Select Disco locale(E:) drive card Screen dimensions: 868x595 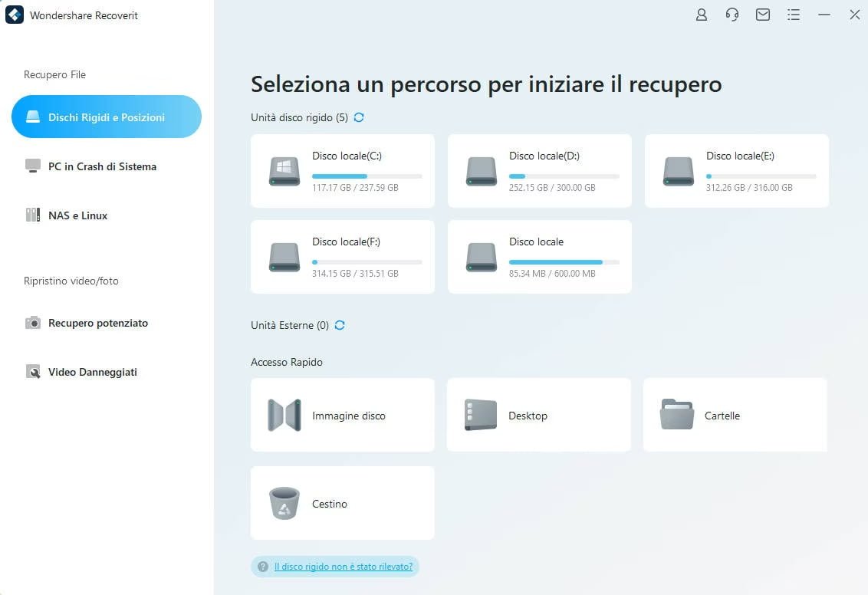(x=736, y=171)
